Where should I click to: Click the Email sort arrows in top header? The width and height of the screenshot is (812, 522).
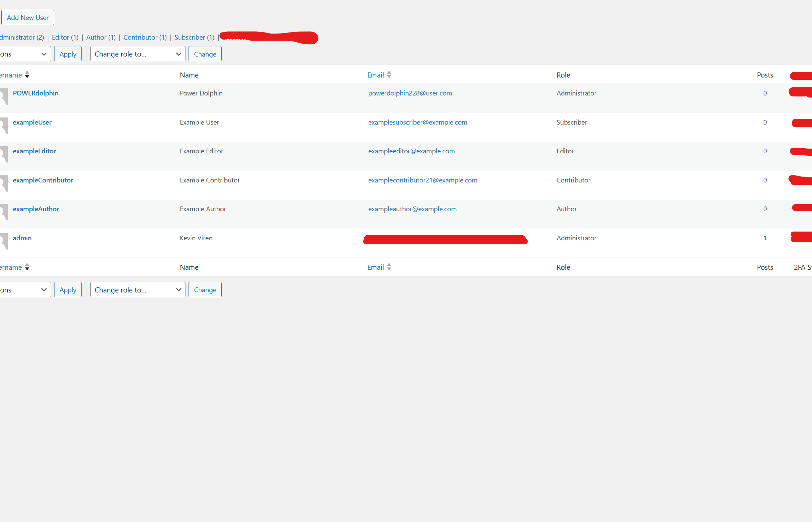point(389,75)
